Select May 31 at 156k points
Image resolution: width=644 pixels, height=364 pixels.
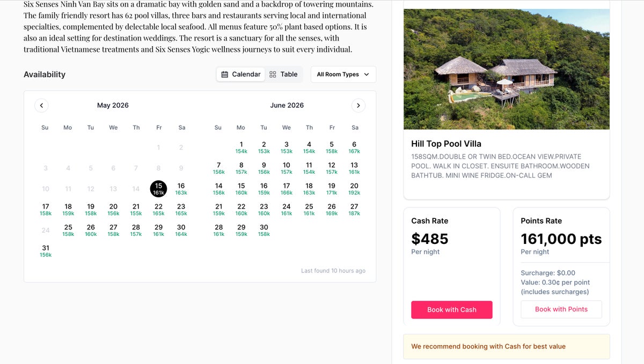click(46, 251)
